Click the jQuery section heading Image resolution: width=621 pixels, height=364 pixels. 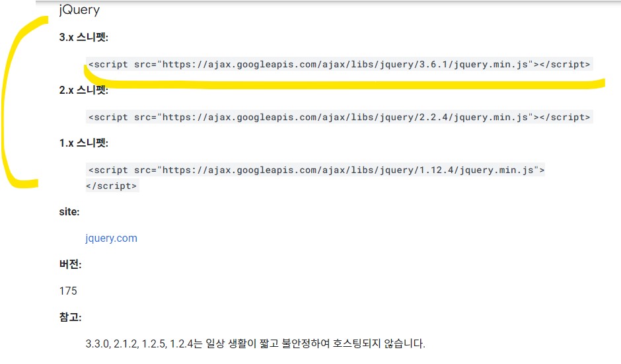coord(79,9)
